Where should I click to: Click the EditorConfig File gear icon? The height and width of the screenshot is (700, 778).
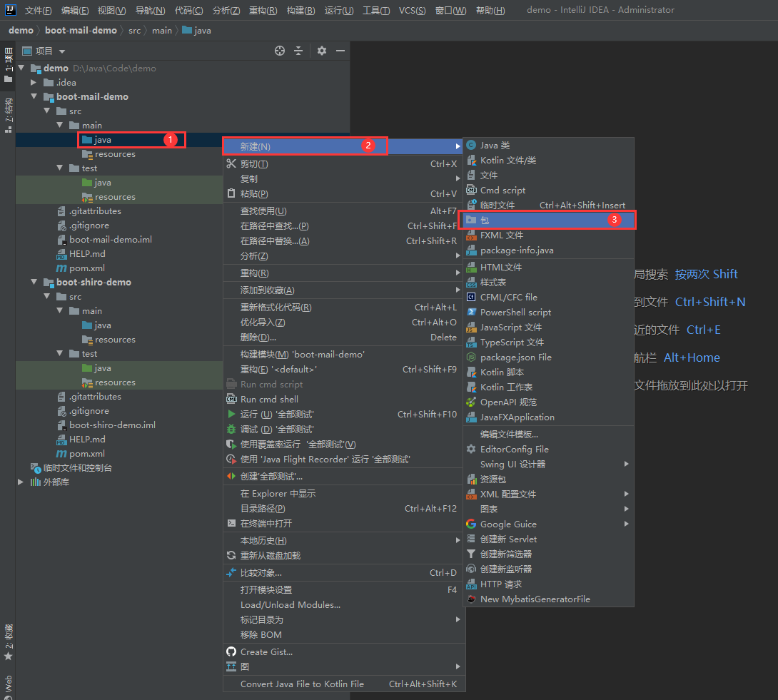tap(471, 449)
